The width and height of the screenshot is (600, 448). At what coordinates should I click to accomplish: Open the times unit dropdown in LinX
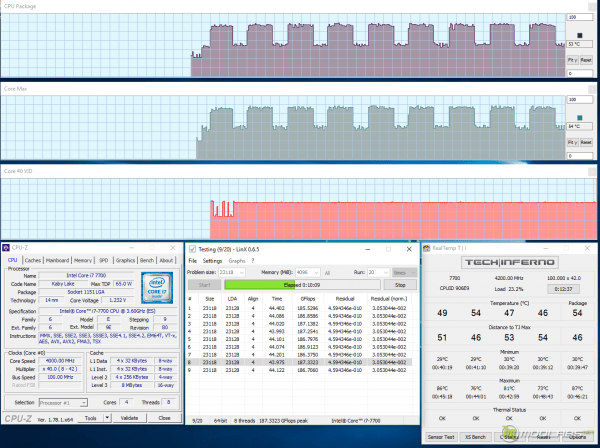pyautogui.click(x=404, y=272)
